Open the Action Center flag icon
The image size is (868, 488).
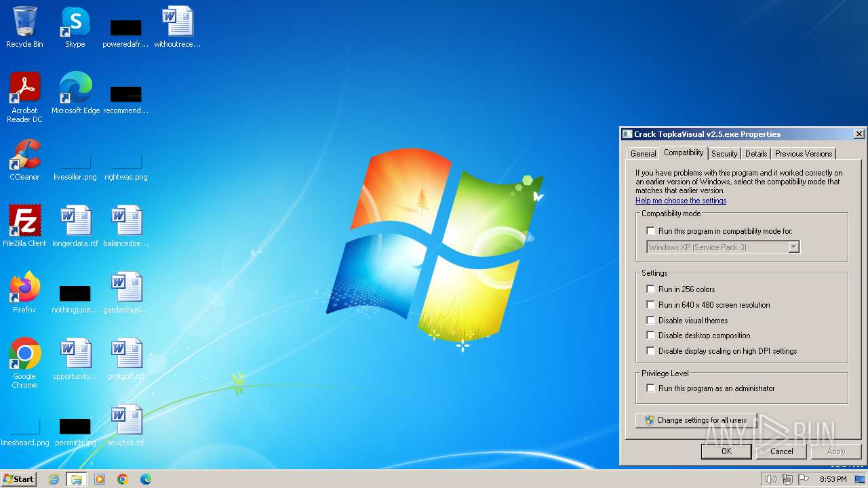tap(804, 479)
